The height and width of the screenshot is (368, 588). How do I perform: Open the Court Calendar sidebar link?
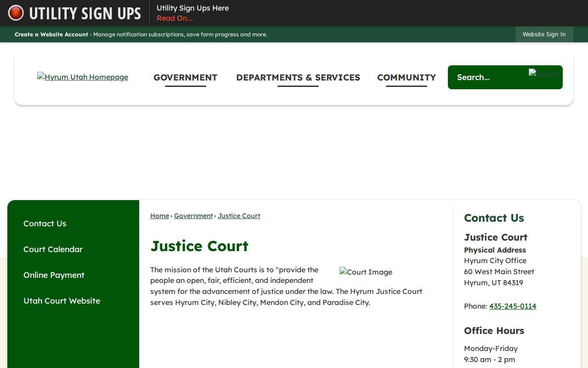[53, 249]
